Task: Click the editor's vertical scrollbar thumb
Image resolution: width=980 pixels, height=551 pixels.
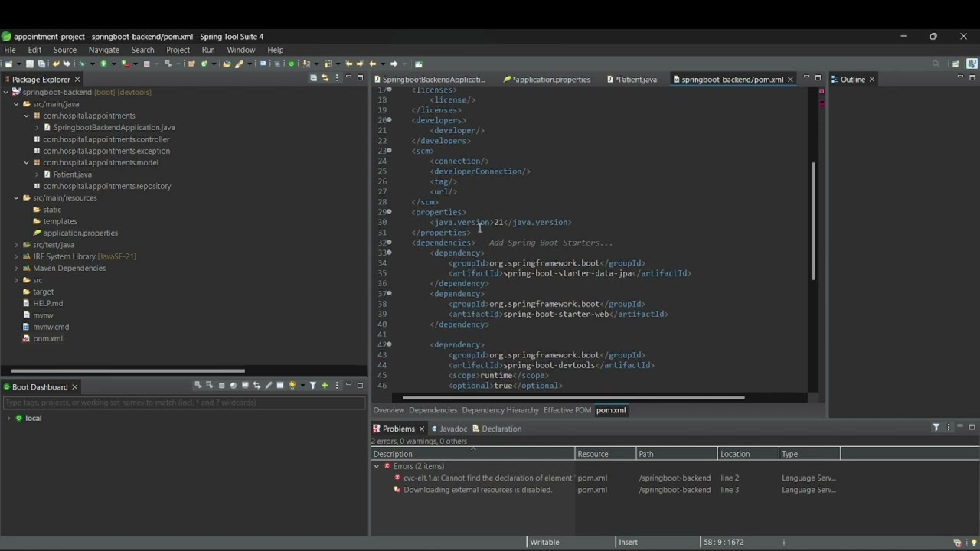Action: coord(812,221)
